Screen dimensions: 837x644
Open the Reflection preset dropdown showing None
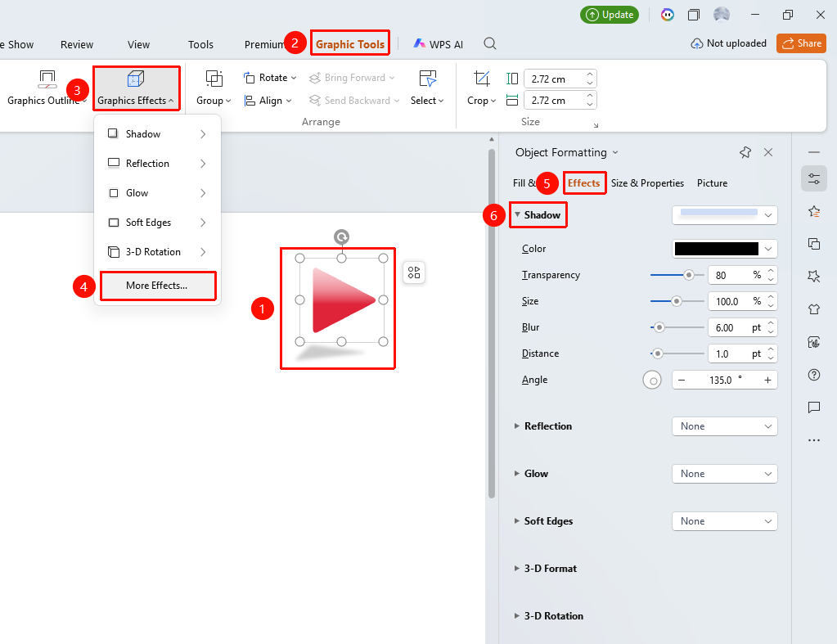[x=724, y=426]
